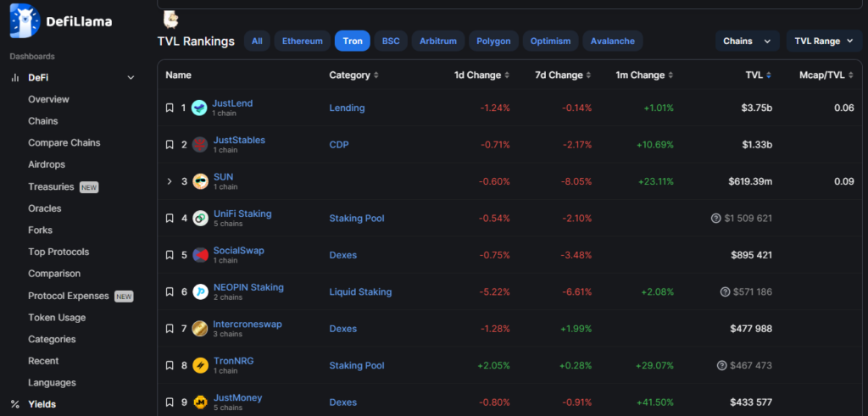
Task: Bookmark the JustLend row
Action: coord(170,108)
